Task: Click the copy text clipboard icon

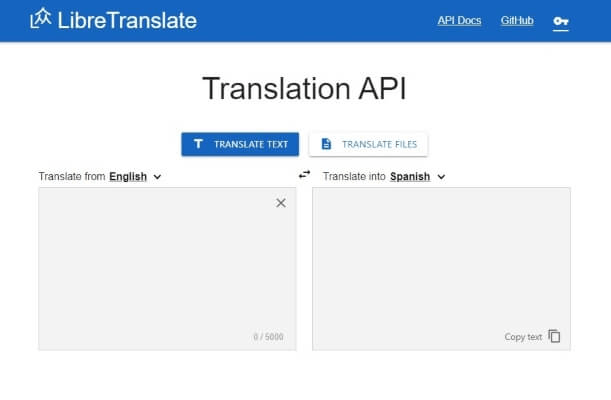Action: point(554,336)
